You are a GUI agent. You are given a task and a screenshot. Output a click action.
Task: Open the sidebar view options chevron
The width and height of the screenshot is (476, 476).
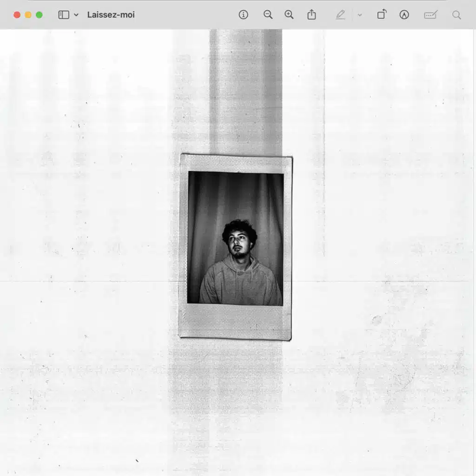click(x=76, y=15)
